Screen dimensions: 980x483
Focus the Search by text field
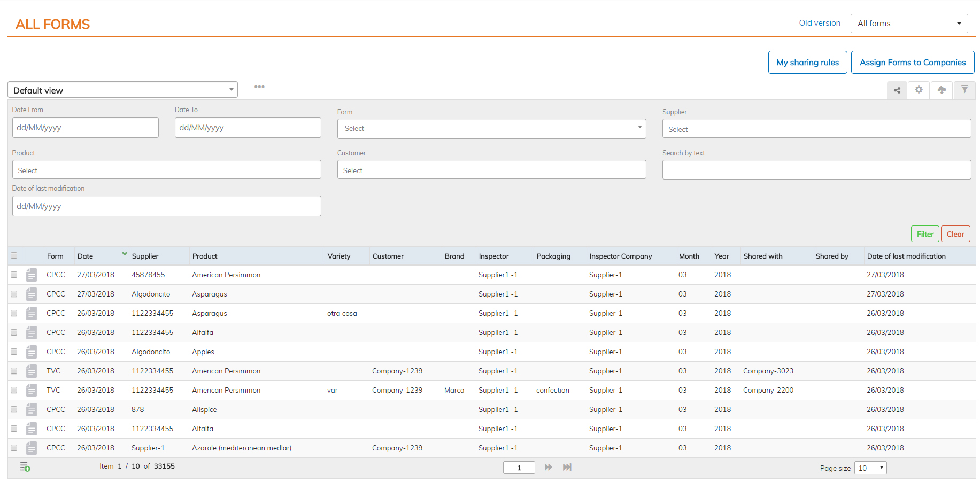pyautogui.click(x=816, y=170)
